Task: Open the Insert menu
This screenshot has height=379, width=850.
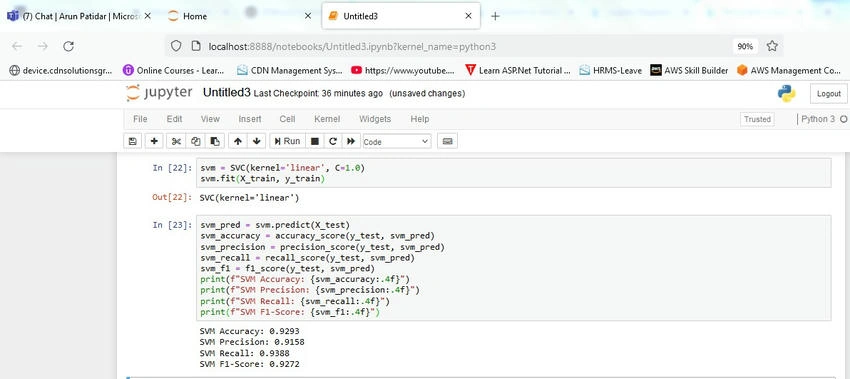Action: (249, 119)
